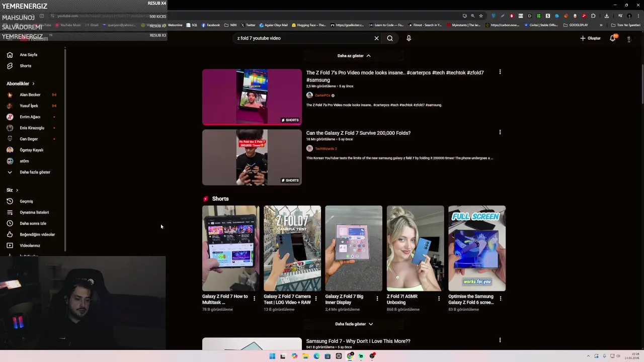Click 'Can the Galaxy Z Fold 7 Survive' title
The image size is (644, 362).
[358, 133]
